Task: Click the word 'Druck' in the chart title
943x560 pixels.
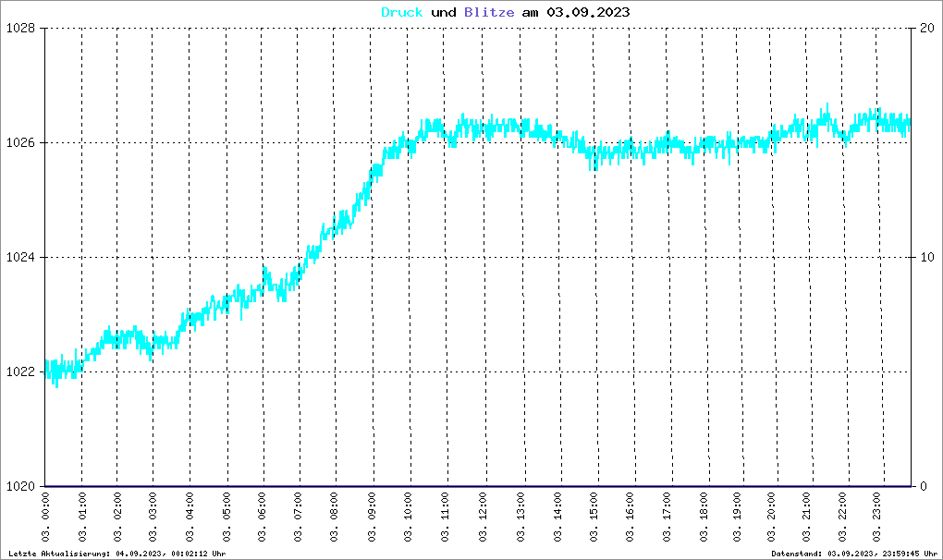Action: coord(402,12)
